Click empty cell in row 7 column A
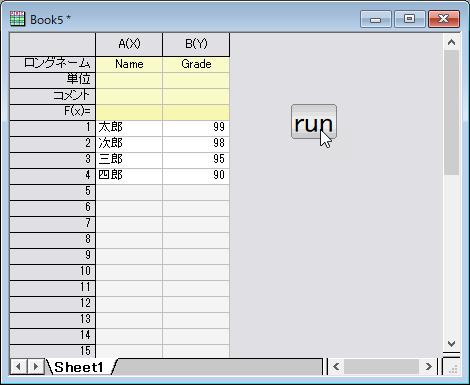Viewport: 470px width, 385px height. [x=129, y=224]
